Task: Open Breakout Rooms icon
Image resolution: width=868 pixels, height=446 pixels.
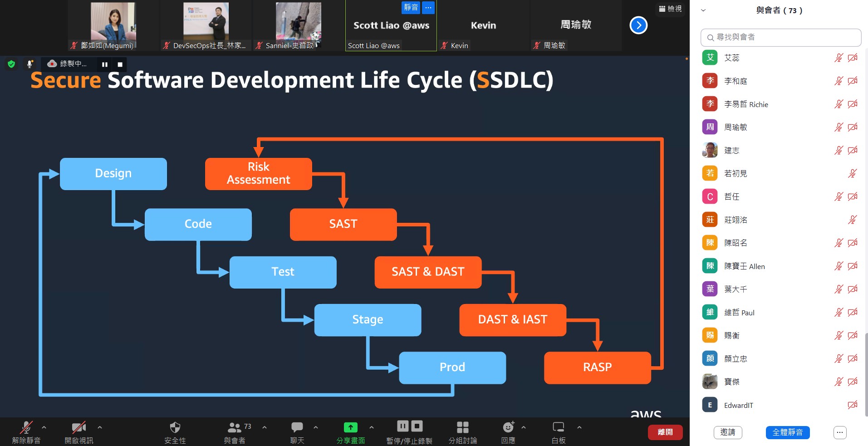Action: pyautogui.click(x=462, y=427)
